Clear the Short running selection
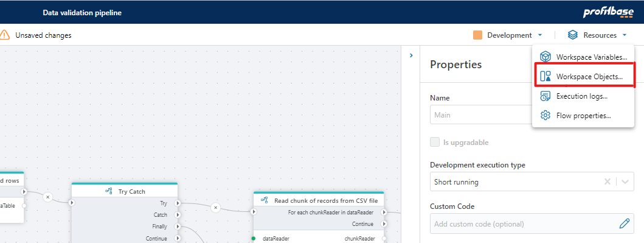The height and width of the screenshot is (243, 644). (x=608, y=181)
